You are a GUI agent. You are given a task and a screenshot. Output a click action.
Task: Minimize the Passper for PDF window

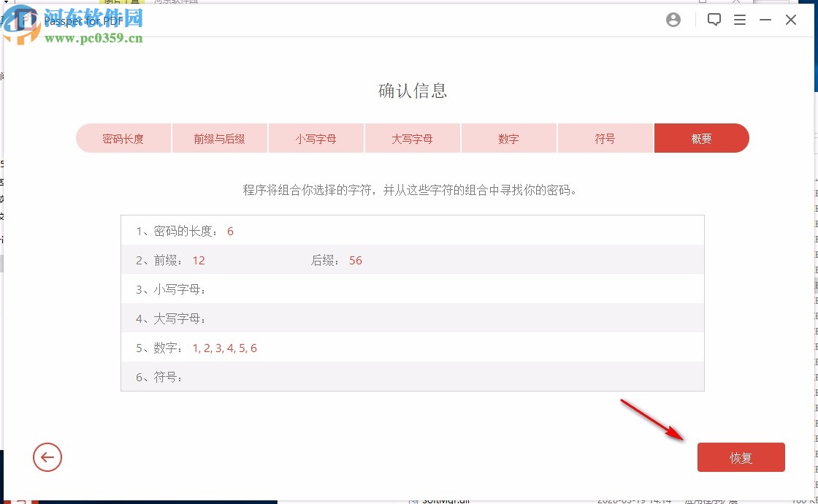[764, 20]
